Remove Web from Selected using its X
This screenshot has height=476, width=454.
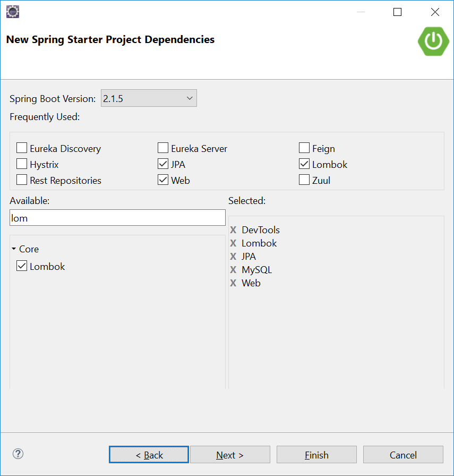[233, 283]
